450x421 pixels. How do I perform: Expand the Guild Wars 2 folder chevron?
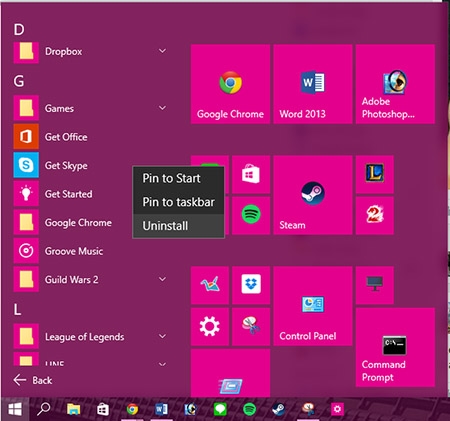[162, 279]
